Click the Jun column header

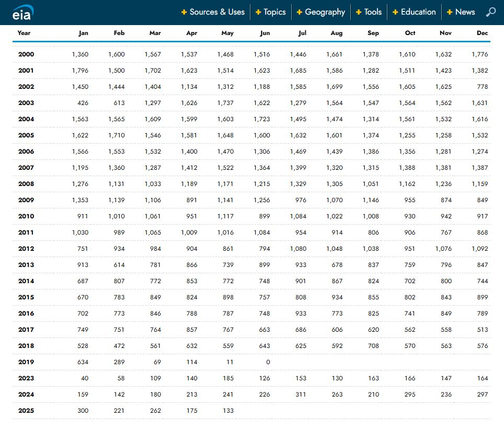pyautogui.click(x=265, y=33)
